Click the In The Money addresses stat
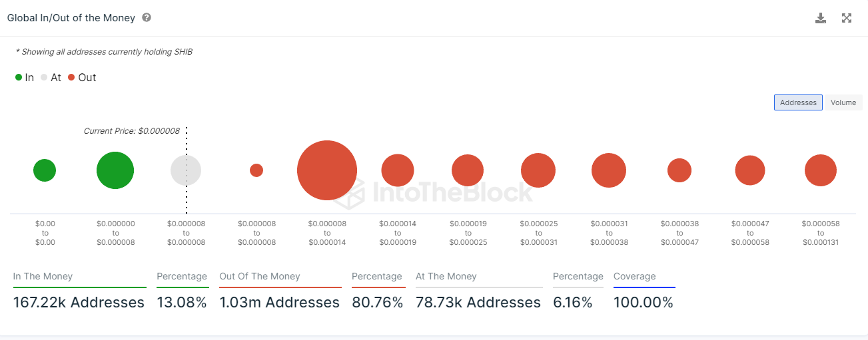The image size is (868, 340). 79,302
